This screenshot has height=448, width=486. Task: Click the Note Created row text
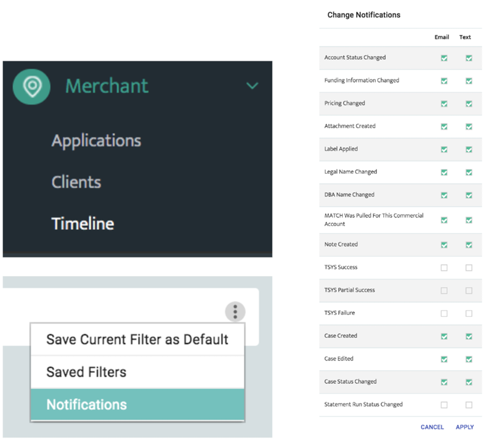pyautogui.click(x=341, y=244)
